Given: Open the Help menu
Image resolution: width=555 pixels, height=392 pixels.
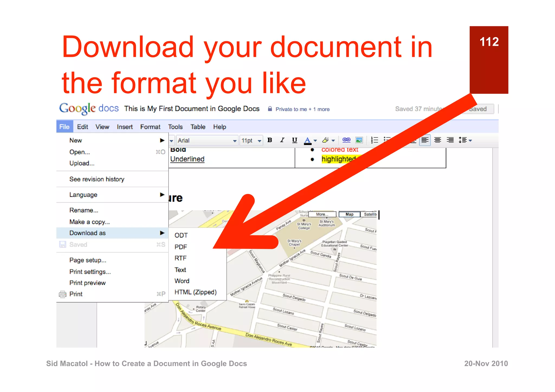Looking at the screenshot, I should click(x=220, y=127).
